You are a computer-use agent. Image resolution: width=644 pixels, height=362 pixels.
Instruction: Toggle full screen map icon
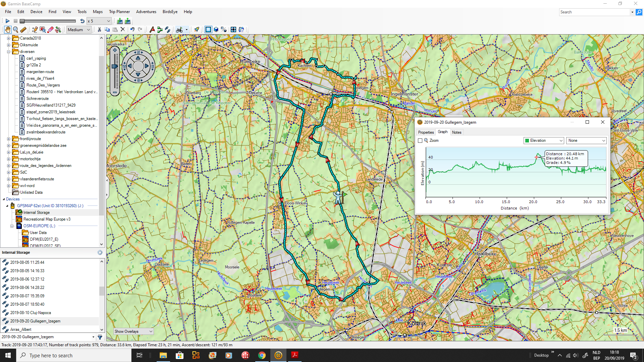coord(233,29)
